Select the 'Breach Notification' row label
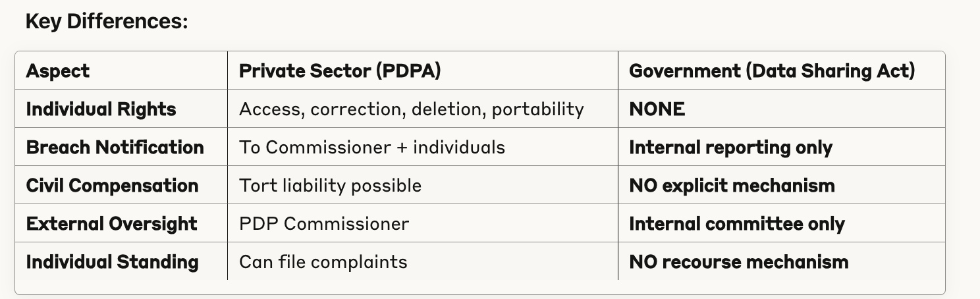Screen dimensions: 980x299 (115, 147)
